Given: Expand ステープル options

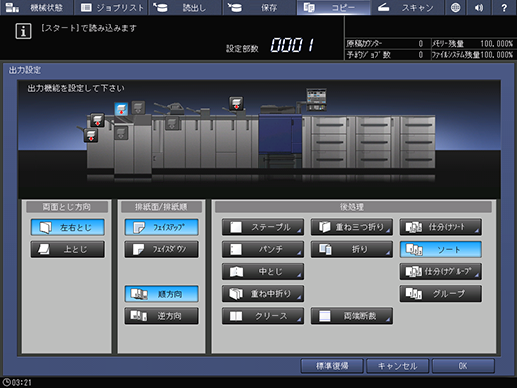Looking at the screenshot, I should (263, 227).
